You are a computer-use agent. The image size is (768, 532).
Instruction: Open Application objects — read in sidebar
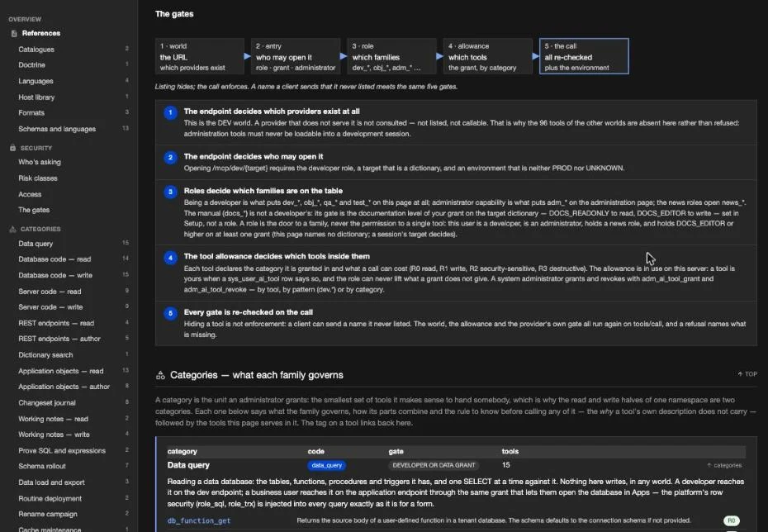pos(61,371)
